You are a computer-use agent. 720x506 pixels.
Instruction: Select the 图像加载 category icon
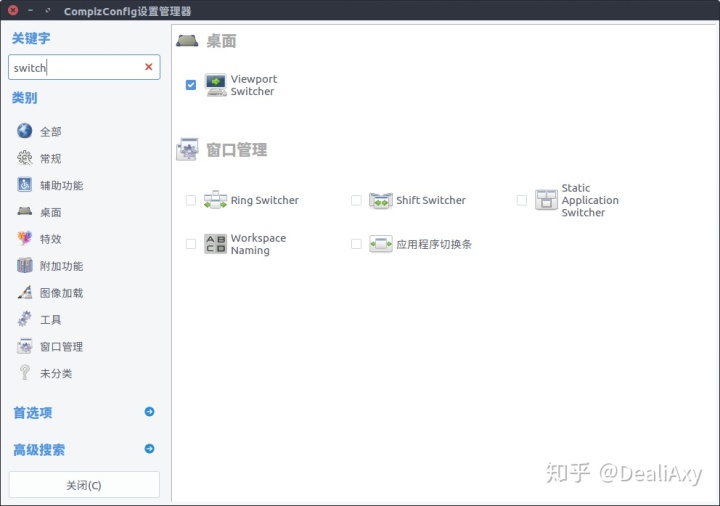25,292
